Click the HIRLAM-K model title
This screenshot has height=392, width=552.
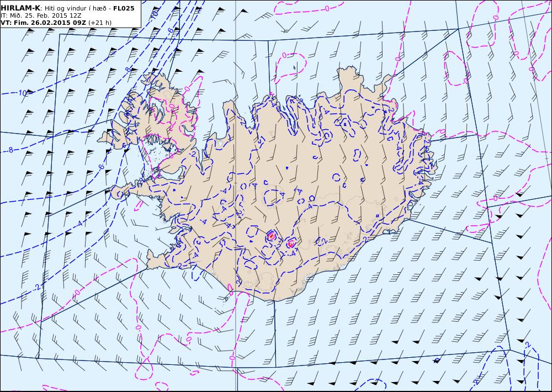(x=20, y=8)
